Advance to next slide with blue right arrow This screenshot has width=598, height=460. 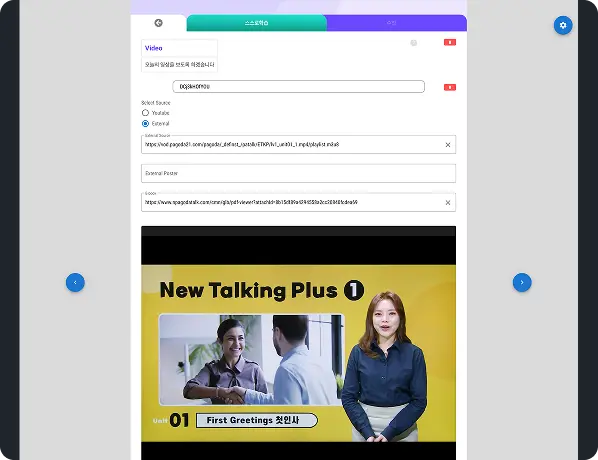[x=522, y=282]
